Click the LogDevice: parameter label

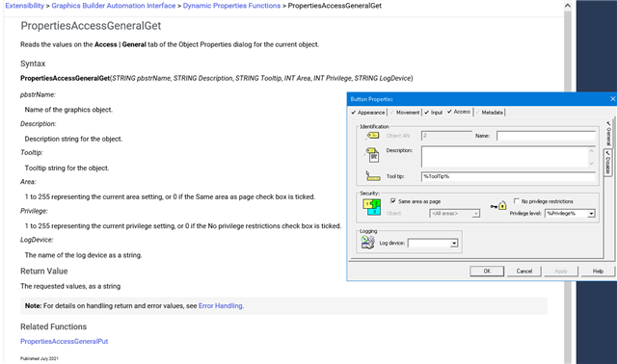point(37,240)
